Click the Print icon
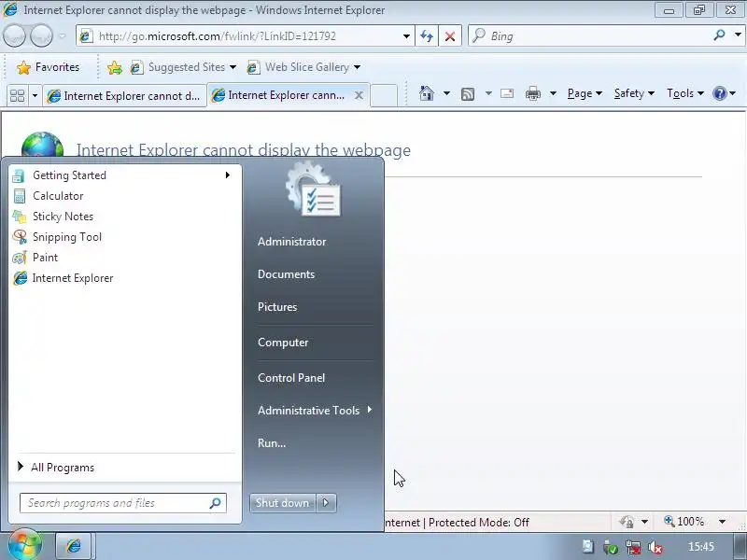 (533, 93)
